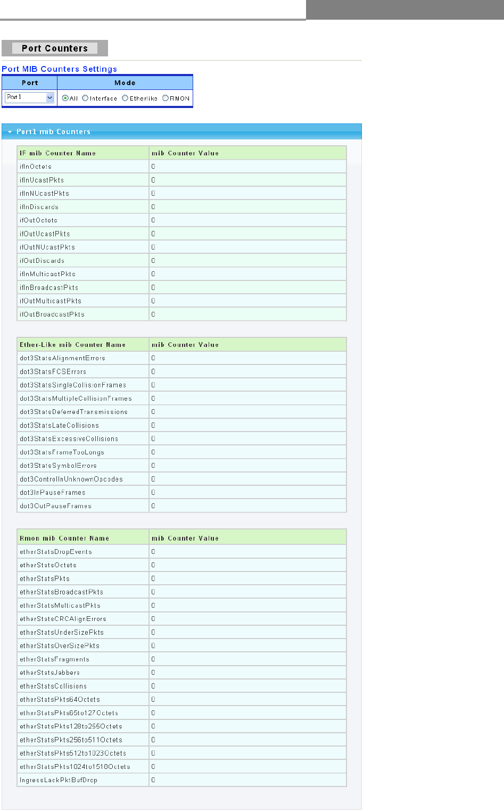Viewport: 504px width, 812px height.
Task: Click the ifInDiscards row name
Action: pos(39,207)
